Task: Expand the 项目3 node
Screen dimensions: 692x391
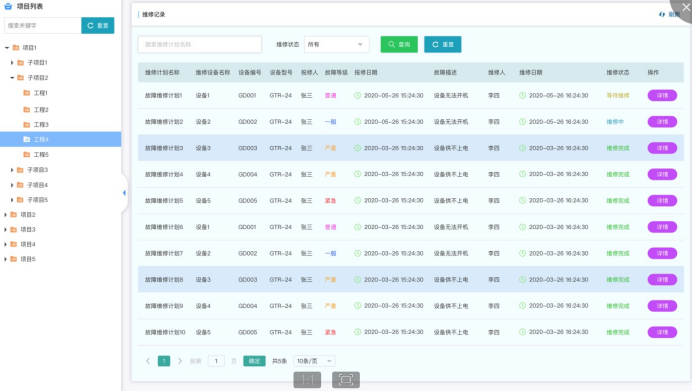Action: pos(5,229)
